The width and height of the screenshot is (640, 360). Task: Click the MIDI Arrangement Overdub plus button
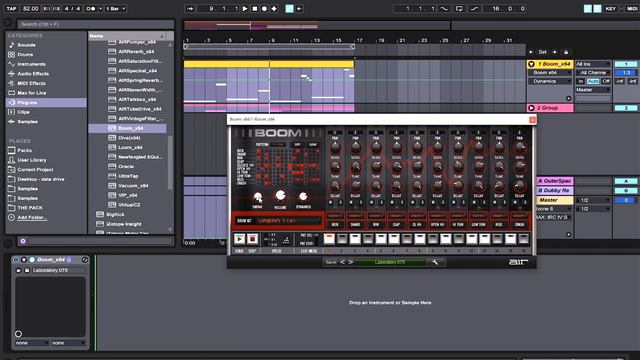274,8
